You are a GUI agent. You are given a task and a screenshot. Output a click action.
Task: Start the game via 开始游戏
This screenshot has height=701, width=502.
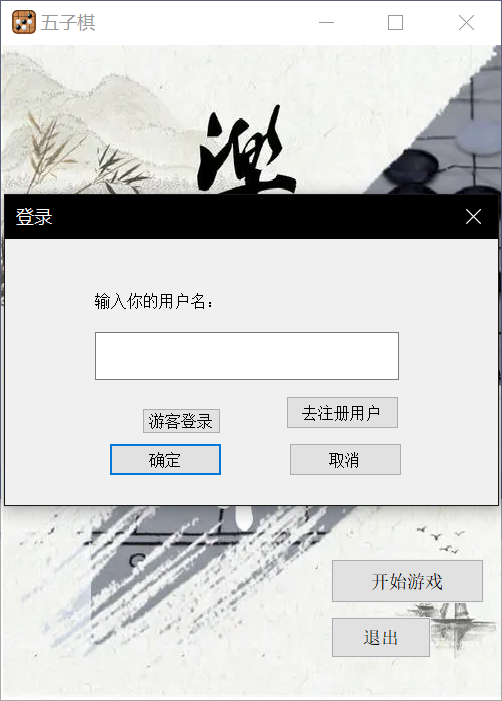click(x=407, y=581)
